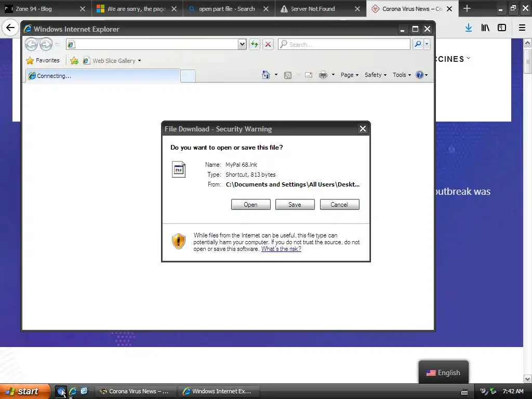This screenshot has height=399, width=532.
Task: Click the IE Forward arrow button
Action: tap(46, 44)
